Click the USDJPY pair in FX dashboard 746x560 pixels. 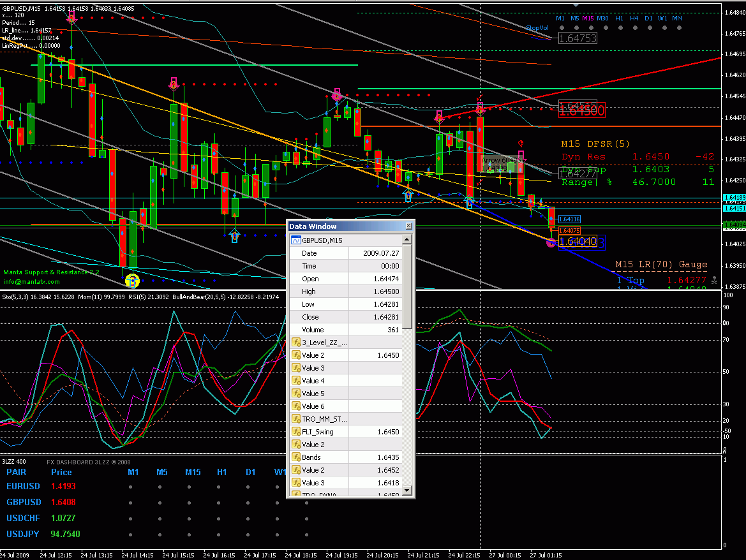click(24, 534)
